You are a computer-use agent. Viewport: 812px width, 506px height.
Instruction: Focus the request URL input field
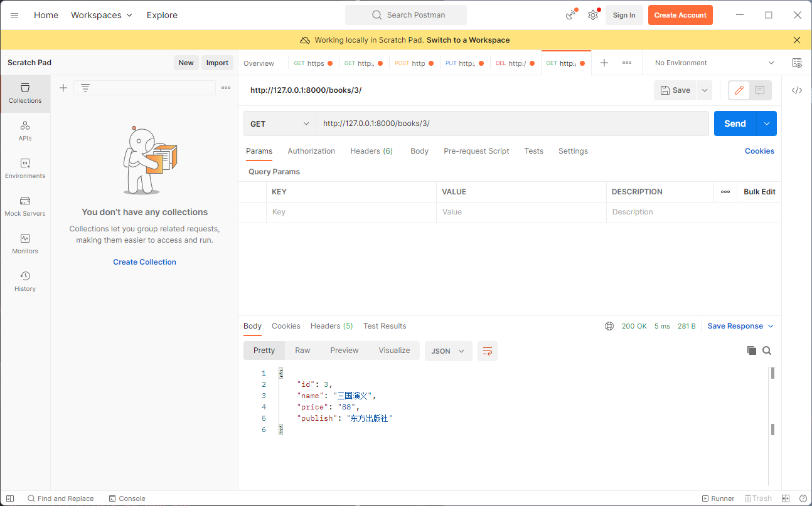[512, 124]
